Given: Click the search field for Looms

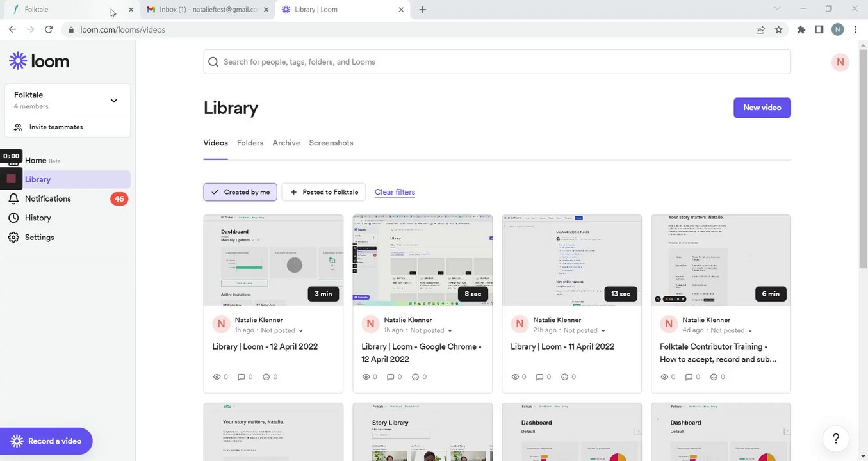Looking at the screenshot, I should (x=497, y=62).
